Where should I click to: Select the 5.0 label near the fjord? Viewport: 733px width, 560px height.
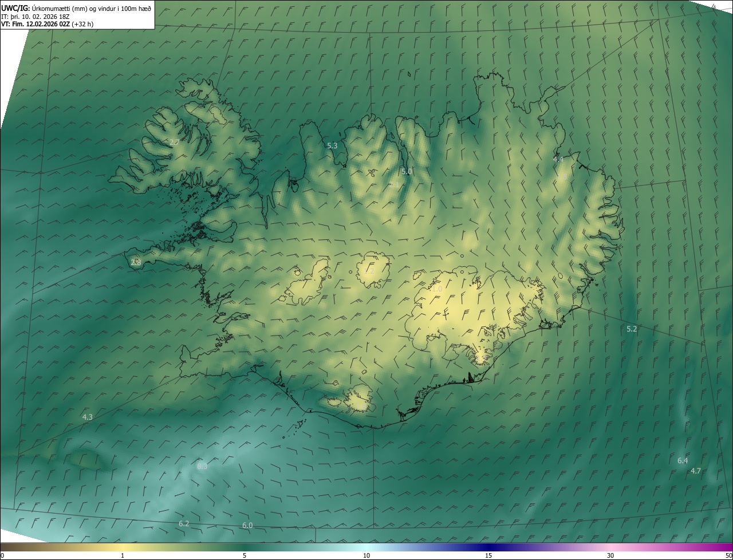click(x=407, y=171)
